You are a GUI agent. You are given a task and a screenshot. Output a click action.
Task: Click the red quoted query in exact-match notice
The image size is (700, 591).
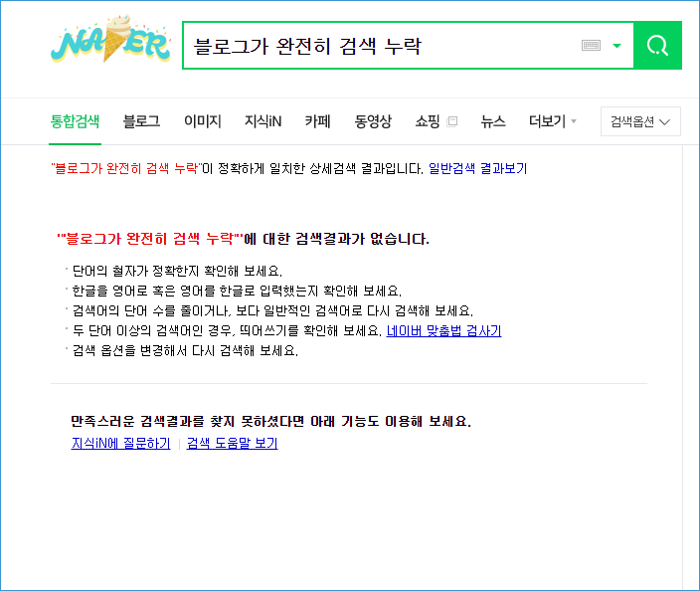point(126,168)
